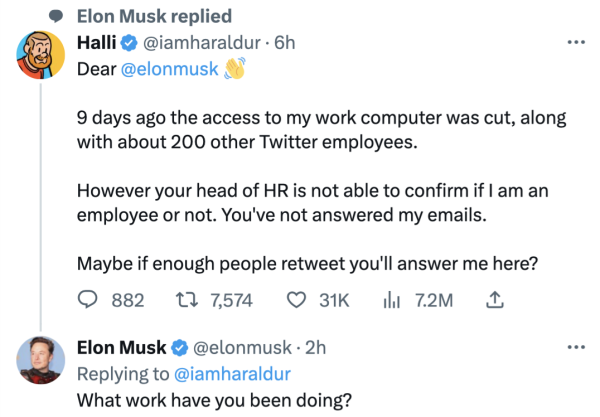The image size is (600, 417).
Task: Click the Elon Musk display name in reply
Action: [x=121, y=348]
